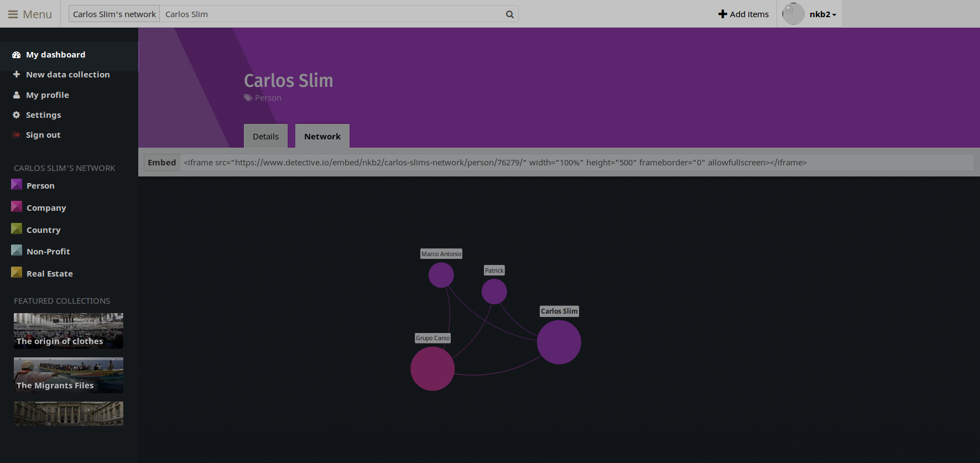Click the search magnifier icon
The width and height of the screenshot is (980, 463).
510,14
